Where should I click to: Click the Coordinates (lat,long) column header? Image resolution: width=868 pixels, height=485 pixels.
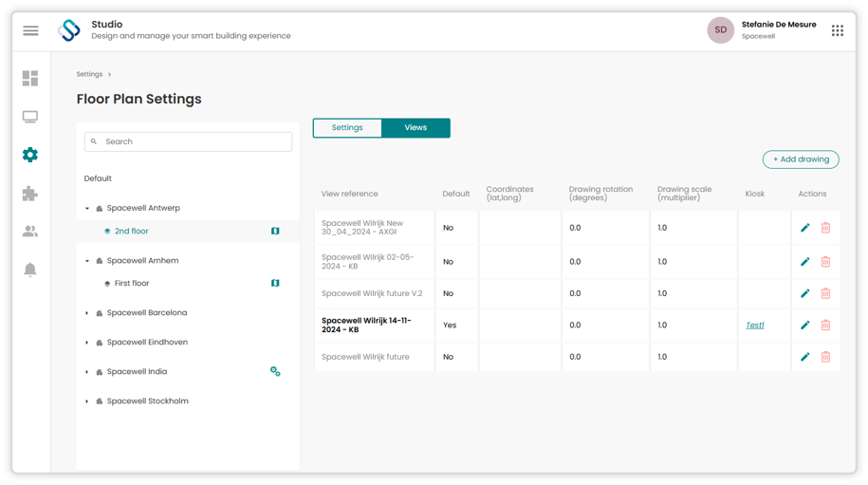tap(509, 194)
